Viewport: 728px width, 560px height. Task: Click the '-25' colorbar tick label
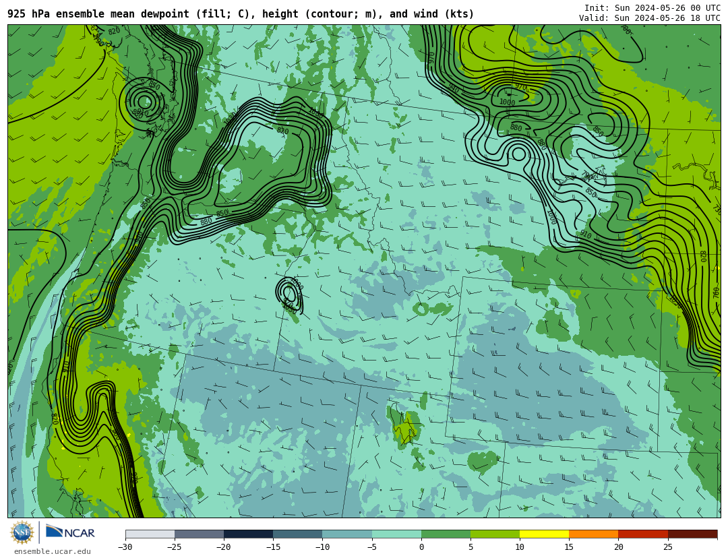174,547
